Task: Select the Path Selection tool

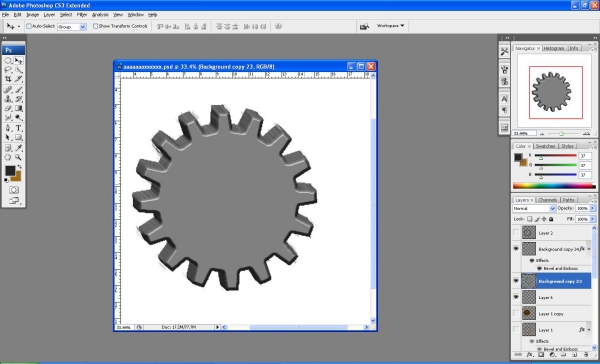Action: click(x=8, y=137)
